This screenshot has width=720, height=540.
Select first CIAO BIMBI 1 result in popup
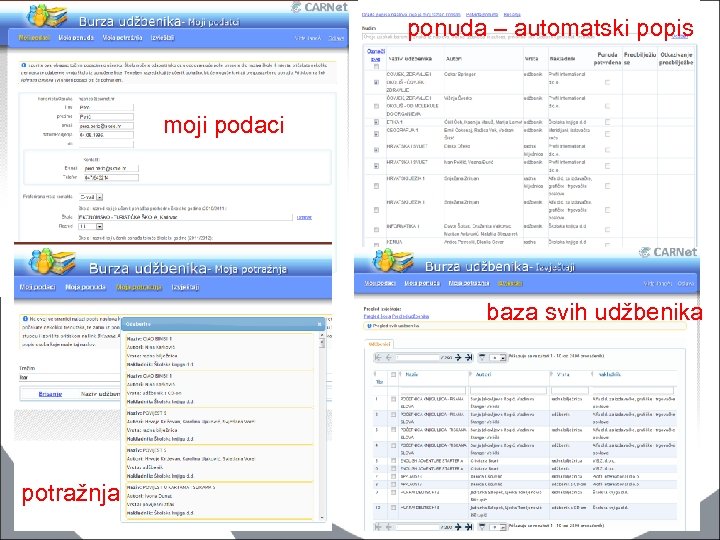coord(220,351)
